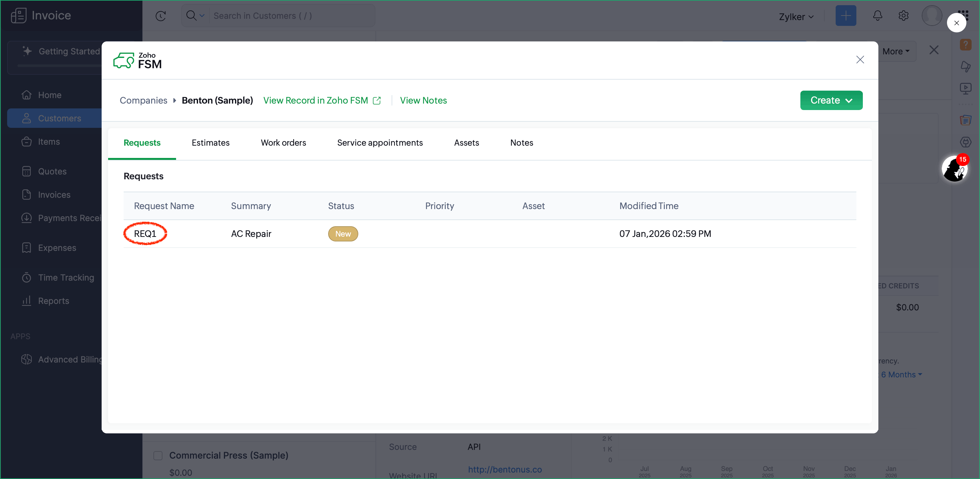Click the blue quick create plus icon
The height and width of the screenshot is (479, 980).
click(845, 16)
